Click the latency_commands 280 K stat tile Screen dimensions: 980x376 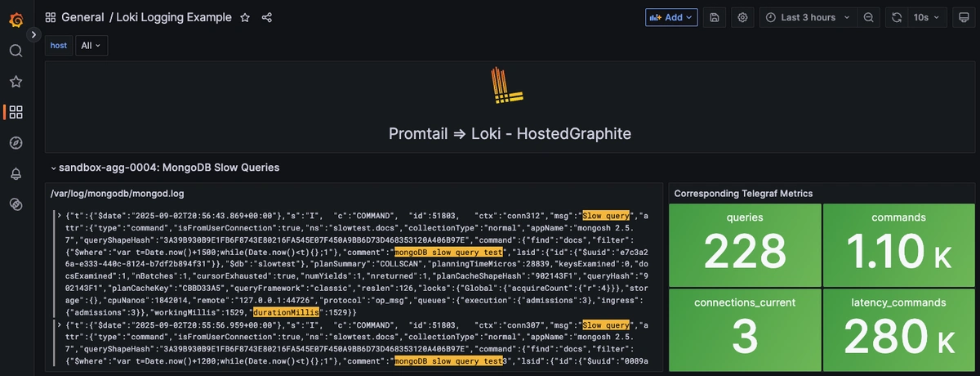pos(898,329)
